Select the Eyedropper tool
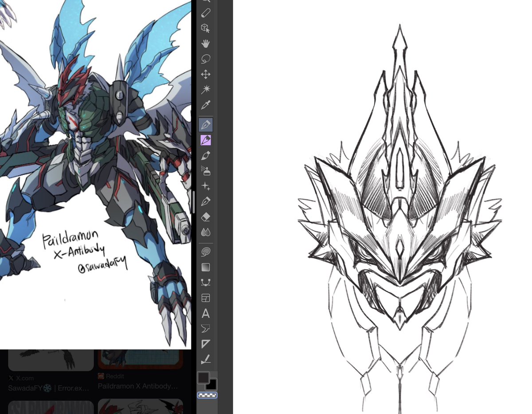Screen dimensions: 532x414 click(x=205, y=105)
